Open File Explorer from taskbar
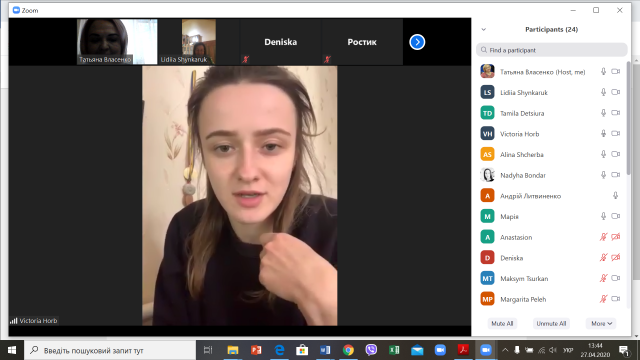 [x=233, y=350]
